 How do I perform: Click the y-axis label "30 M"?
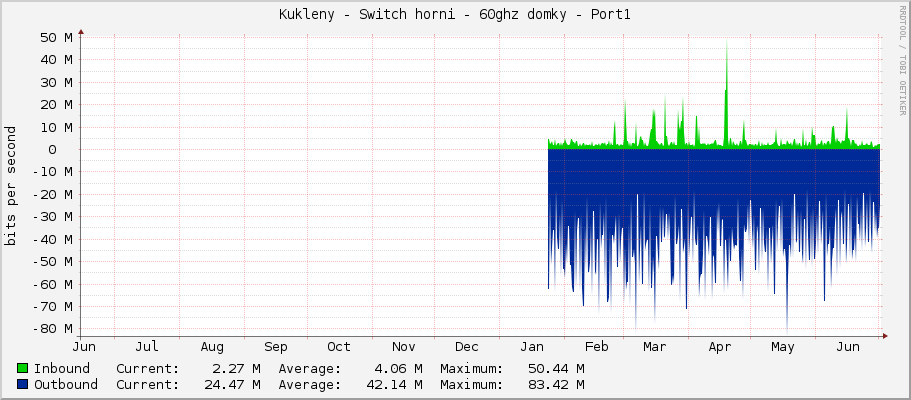pyautogui.click(x=56, y=83)
